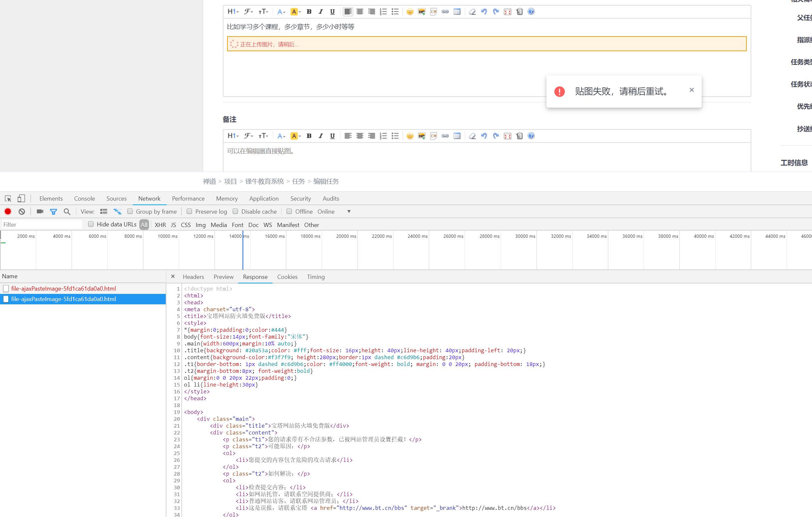The width and height of the screenshot is (812, 517).
Task: Enable Preserve log checkbox
Action: (x=189, y=211)
